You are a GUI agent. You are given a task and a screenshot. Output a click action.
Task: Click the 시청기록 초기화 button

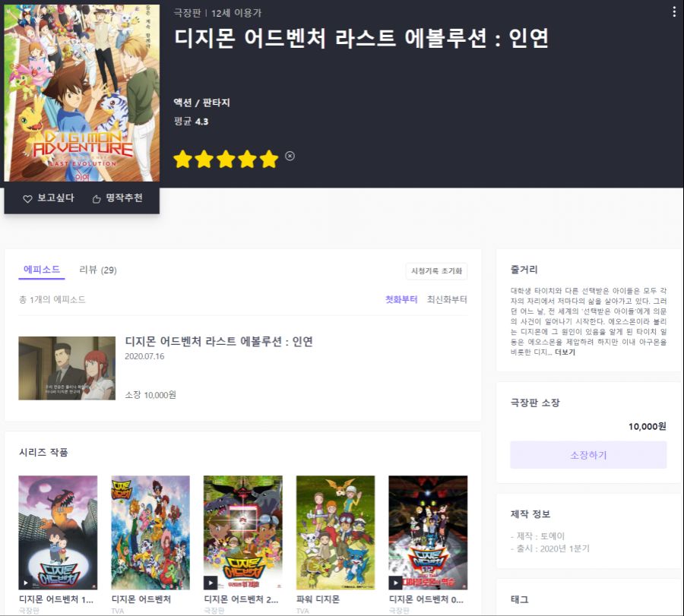point(436,270)
